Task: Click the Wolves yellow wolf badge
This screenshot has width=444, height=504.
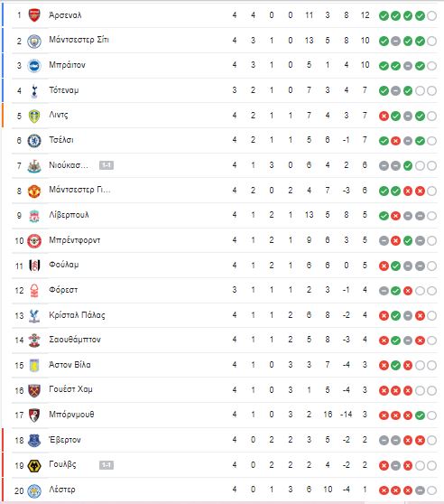Action: pos(34,465)
